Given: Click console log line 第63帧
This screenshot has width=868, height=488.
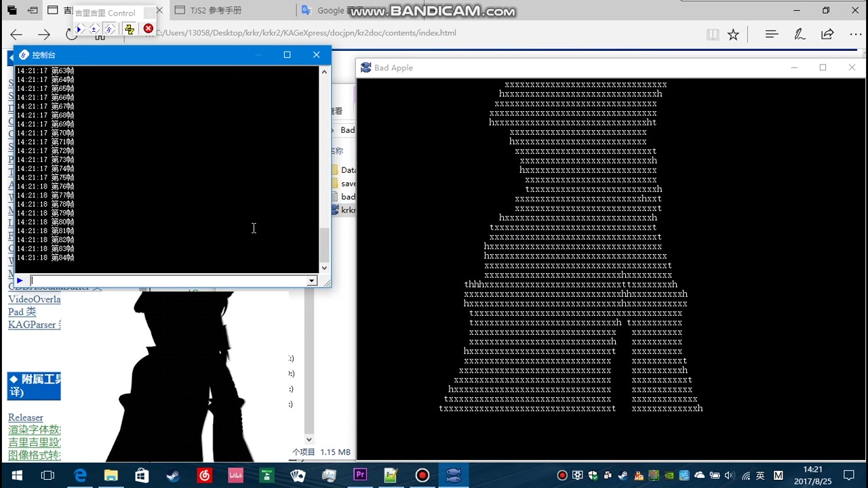Looking at the screenshot, I should pyautogui.click(x=45, y=70).
